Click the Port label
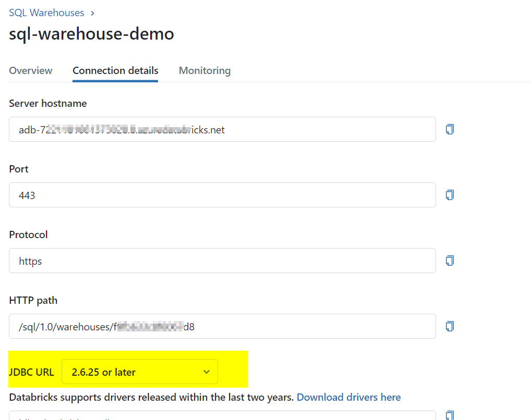Viewport: 531px width, 420px height. [x=19, y=169]
